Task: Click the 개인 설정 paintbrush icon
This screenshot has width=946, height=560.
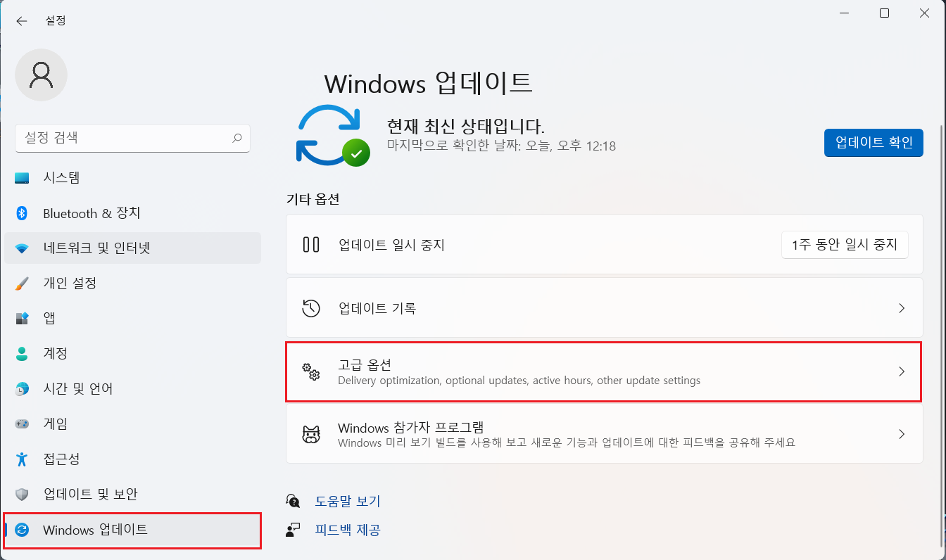Action: (22, 284)
